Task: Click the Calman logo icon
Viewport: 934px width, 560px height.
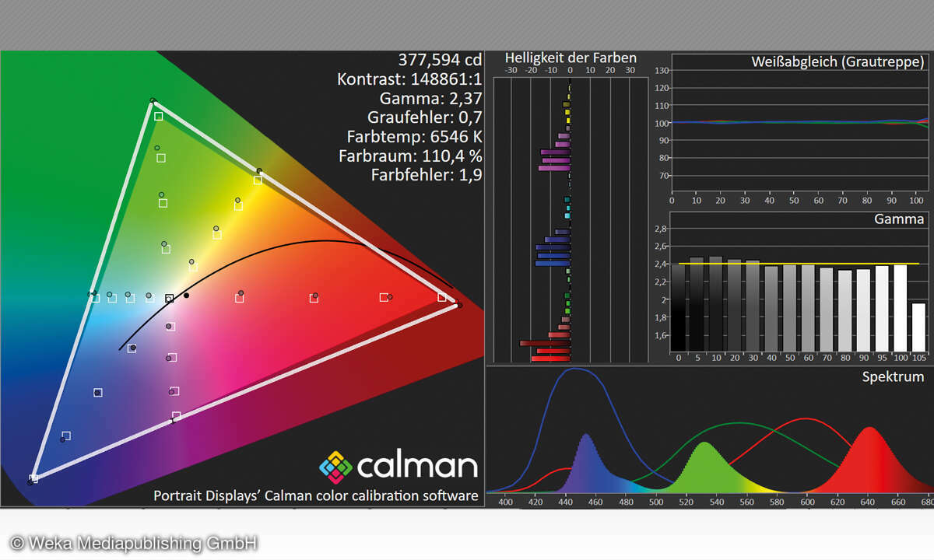Action: point(335,467)
